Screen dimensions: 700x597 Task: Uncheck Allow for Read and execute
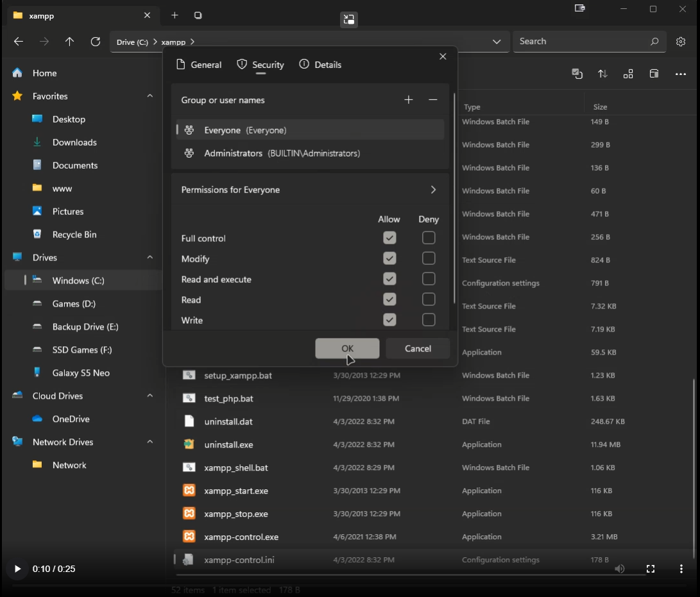[x=389, y=279]
